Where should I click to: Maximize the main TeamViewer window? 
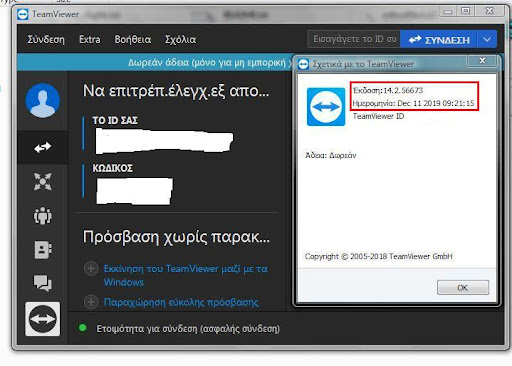pyautogui.click(x=466, y=11)
